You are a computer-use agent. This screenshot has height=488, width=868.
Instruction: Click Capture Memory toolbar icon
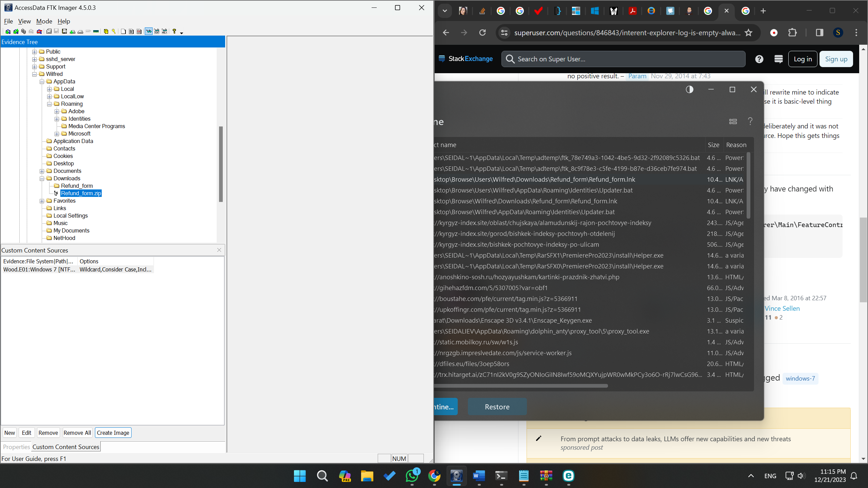click(96, 32)
